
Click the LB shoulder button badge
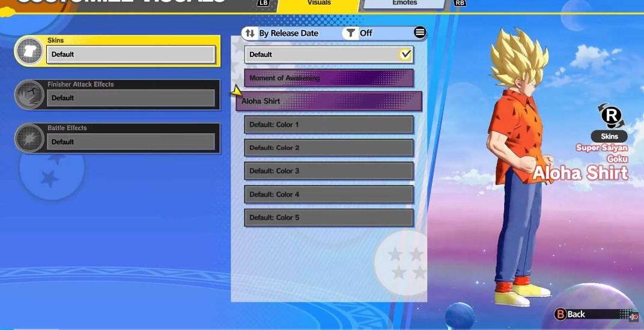[263, 3]
